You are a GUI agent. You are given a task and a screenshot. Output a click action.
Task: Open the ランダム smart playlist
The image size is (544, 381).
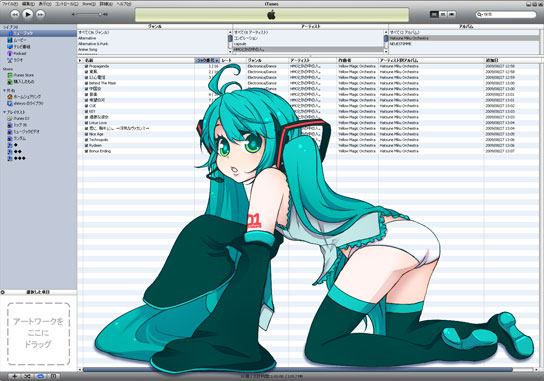[38, 138]
